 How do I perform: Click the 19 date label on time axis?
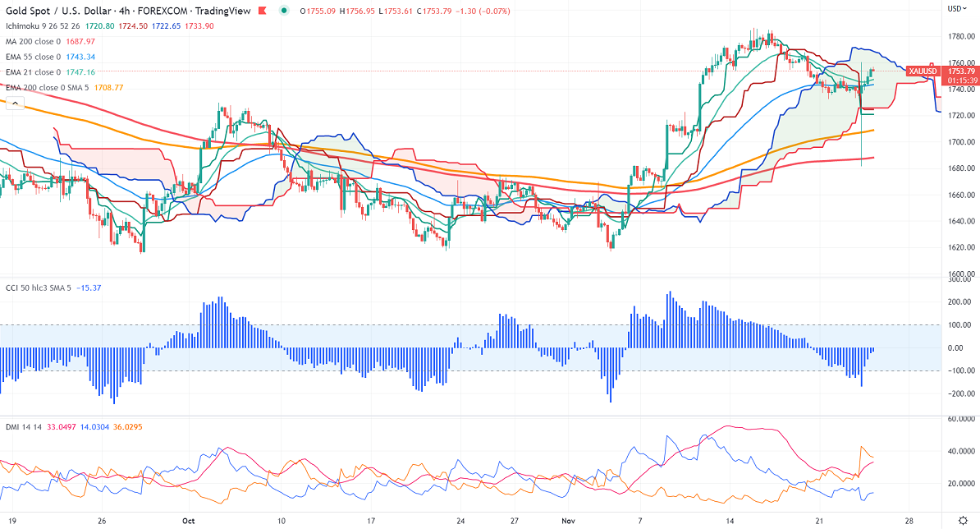[x=12, y=520]
